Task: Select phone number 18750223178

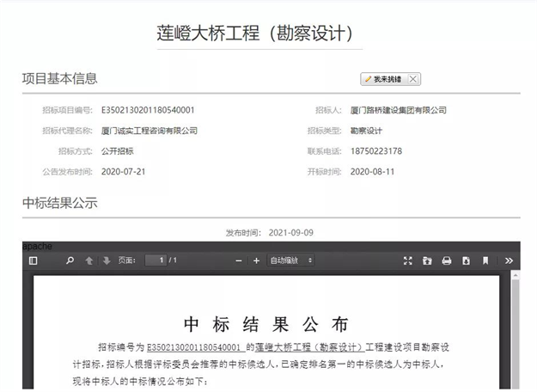Action: coord(376,151)
